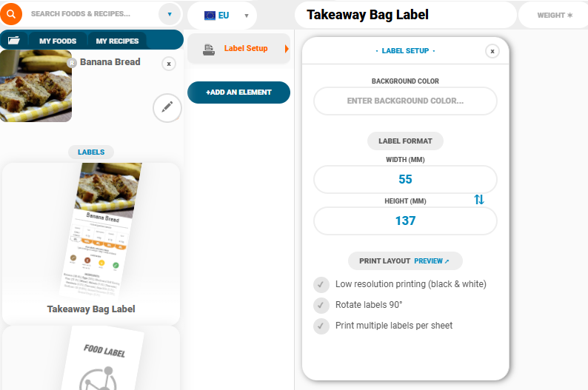Click the EU flag icon

tap(210, 15)
